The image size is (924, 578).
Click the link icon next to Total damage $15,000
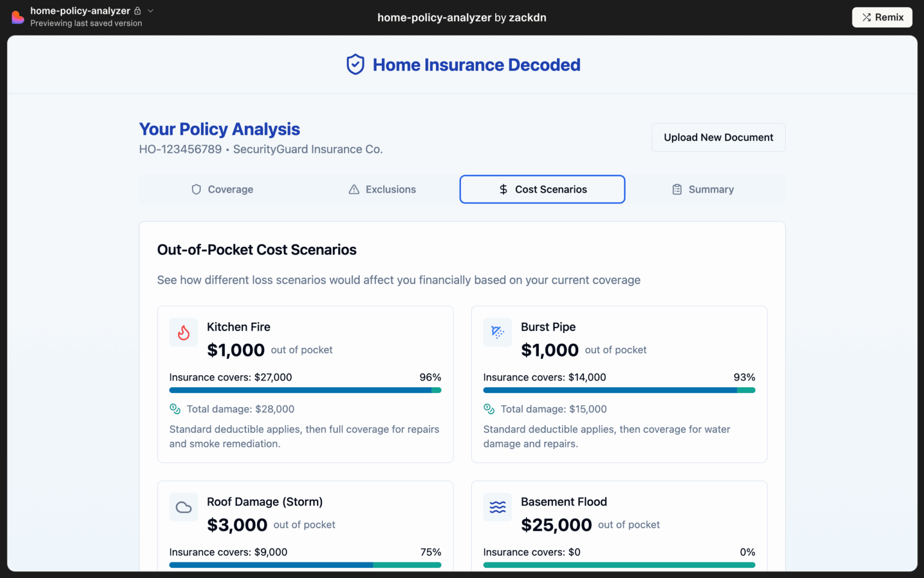[x=488, y=409]
